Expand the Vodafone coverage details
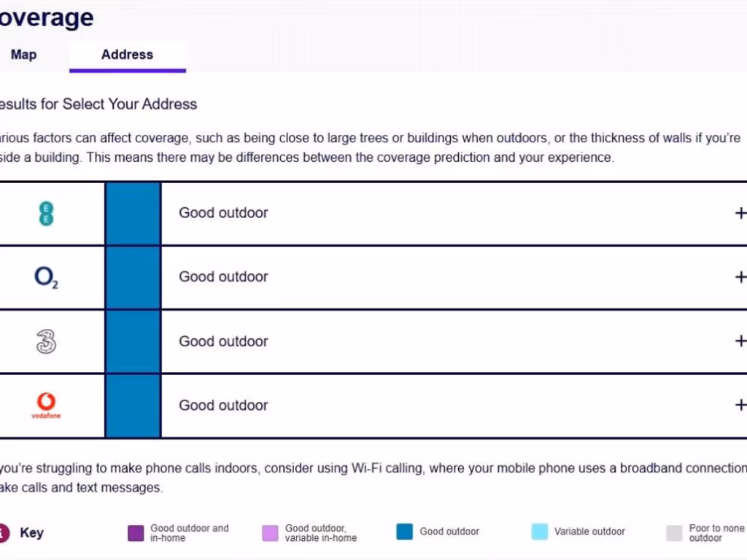 point(740,405)
